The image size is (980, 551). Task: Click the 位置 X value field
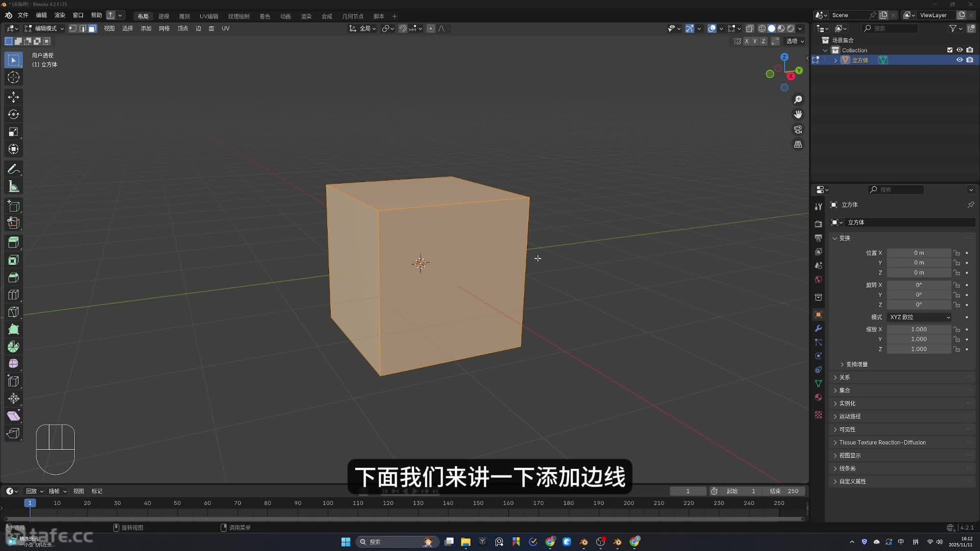click(x=918, y=253)
